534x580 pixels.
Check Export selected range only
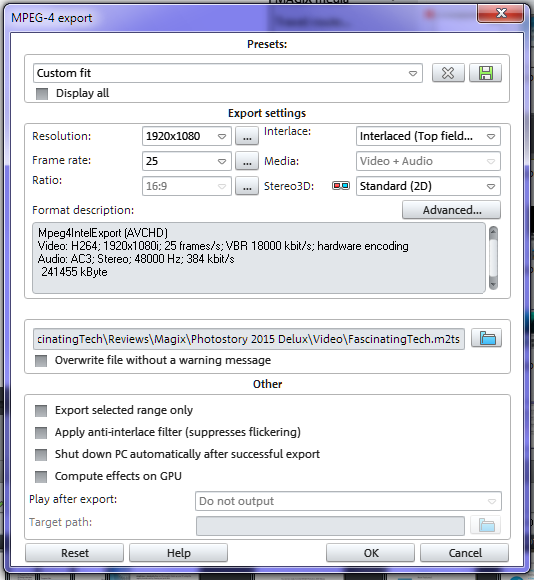(x=41, y=411)
